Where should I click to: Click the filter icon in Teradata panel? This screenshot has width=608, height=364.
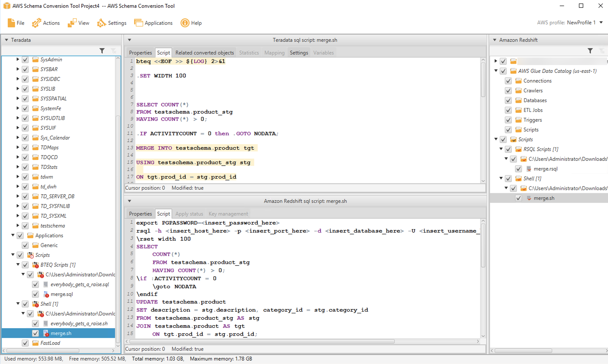click(x=102, y=51)
